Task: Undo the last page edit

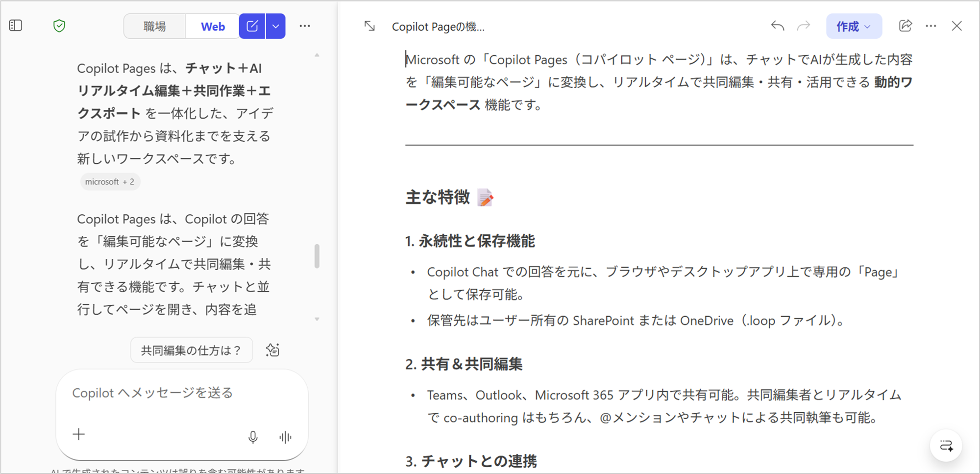Action: [x=777, y=26]
